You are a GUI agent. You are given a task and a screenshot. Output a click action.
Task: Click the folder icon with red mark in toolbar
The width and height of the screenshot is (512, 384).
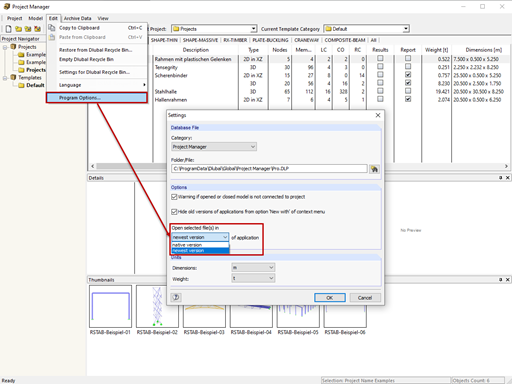coord(37,29)
